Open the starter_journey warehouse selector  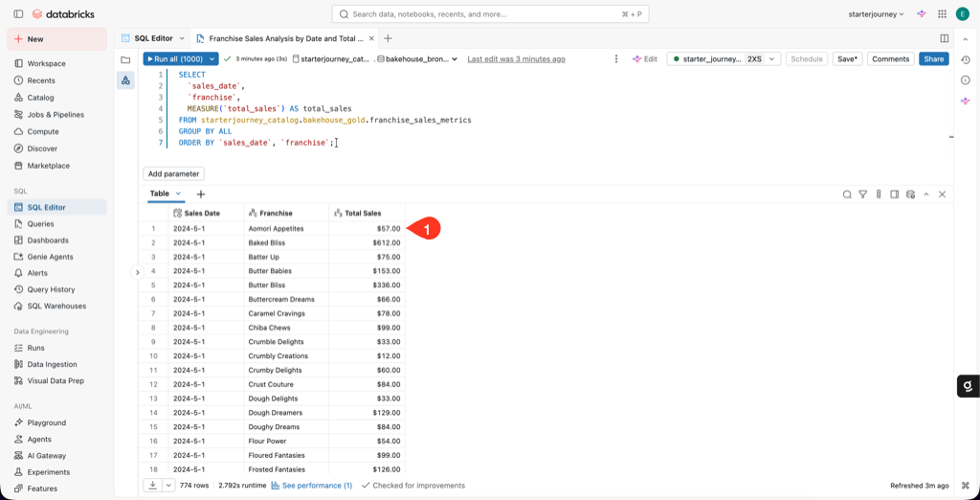(x=724, y=58)
